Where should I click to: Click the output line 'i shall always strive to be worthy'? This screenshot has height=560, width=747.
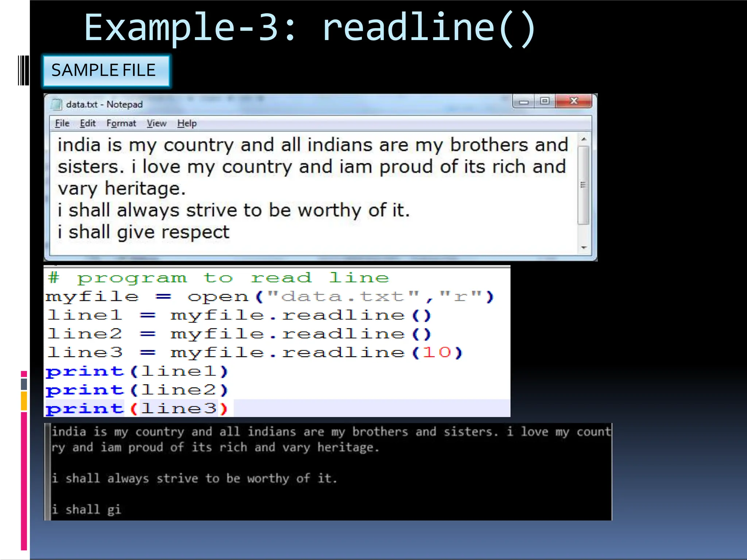point(194,478)
